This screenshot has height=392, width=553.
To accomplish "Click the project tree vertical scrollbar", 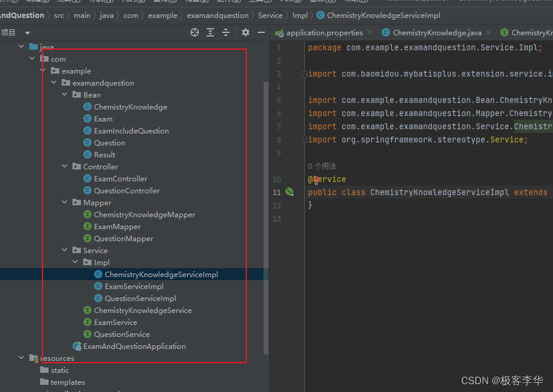I will pos(266,218).
